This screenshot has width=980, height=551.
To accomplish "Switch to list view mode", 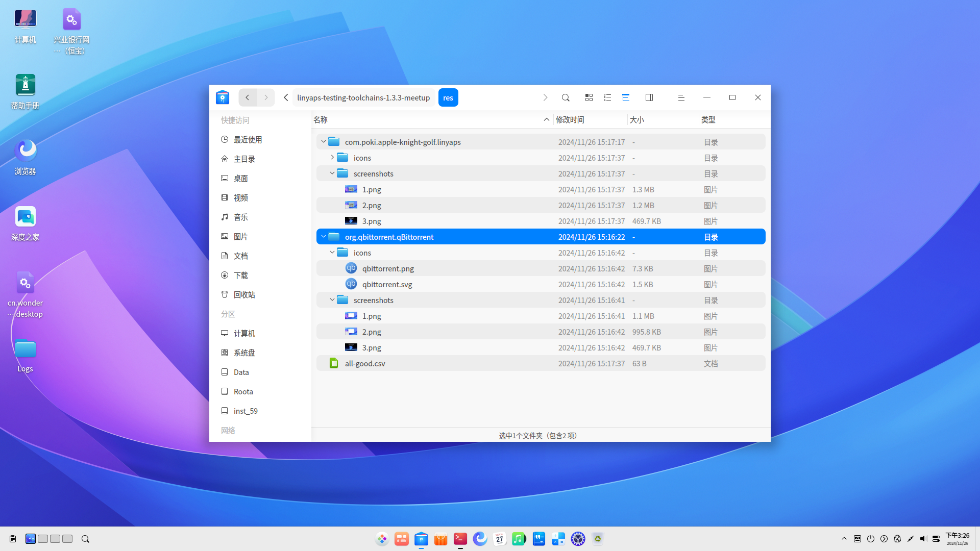I will point(607,97).
